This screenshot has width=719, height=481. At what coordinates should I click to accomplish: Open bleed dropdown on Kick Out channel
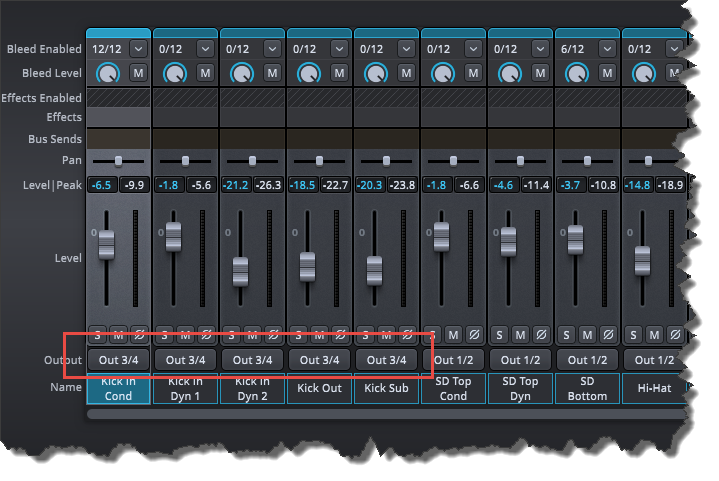click(339, 48)
